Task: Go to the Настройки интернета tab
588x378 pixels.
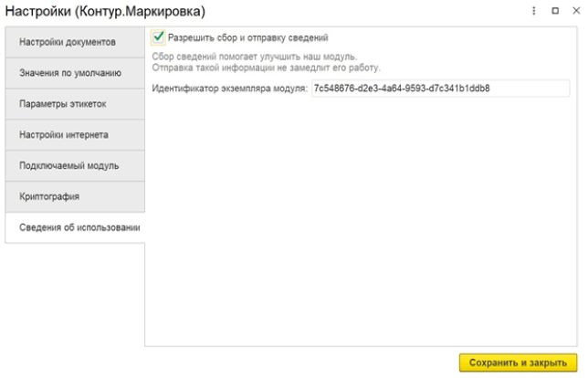Action: pyautogui.click(x=75, y=134)
